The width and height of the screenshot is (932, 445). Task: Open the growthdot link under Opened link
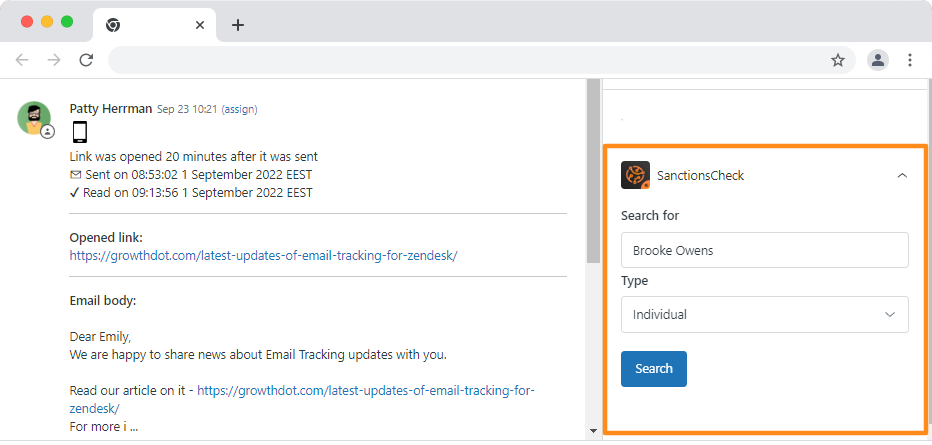(263, 256)
